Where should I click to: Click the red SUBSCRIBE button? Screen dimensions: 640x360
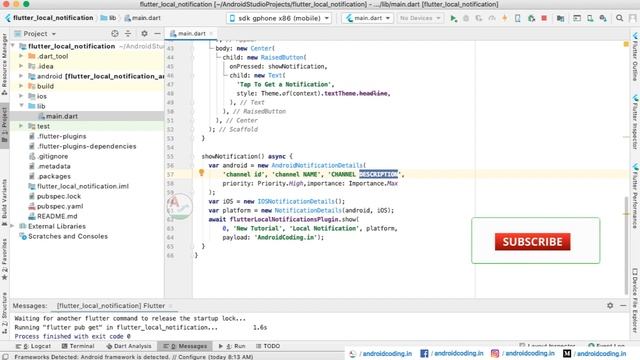coord(532,242)
